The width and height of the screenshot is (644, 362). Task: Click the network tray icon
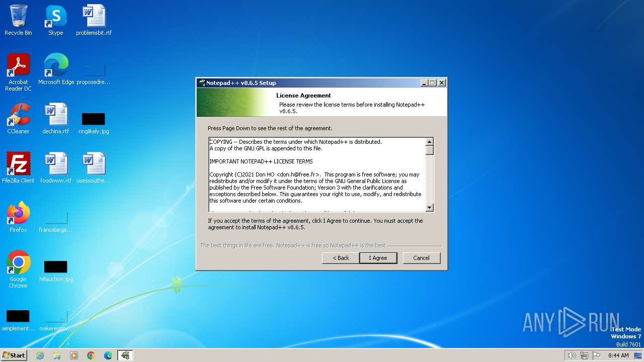coord(584,355)
